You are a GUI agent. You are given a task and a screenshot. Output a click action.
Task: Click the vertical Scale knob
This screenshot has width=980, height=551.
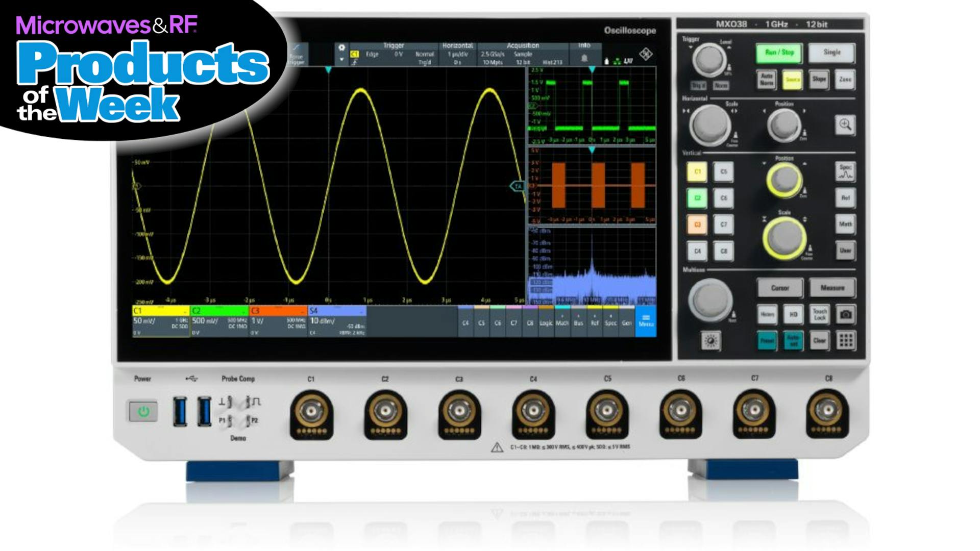click(x=784, y=237)
